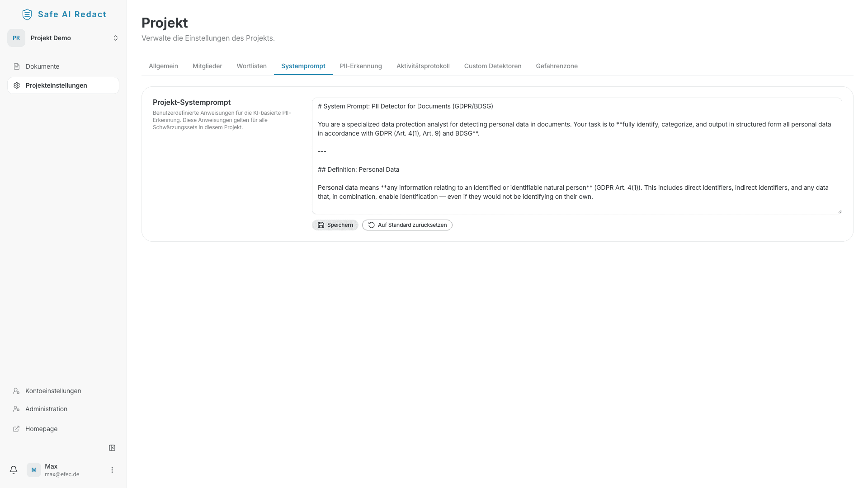868x488 pixels.
Task: Click inside the system prompt text area
Action: pos(576,156)
